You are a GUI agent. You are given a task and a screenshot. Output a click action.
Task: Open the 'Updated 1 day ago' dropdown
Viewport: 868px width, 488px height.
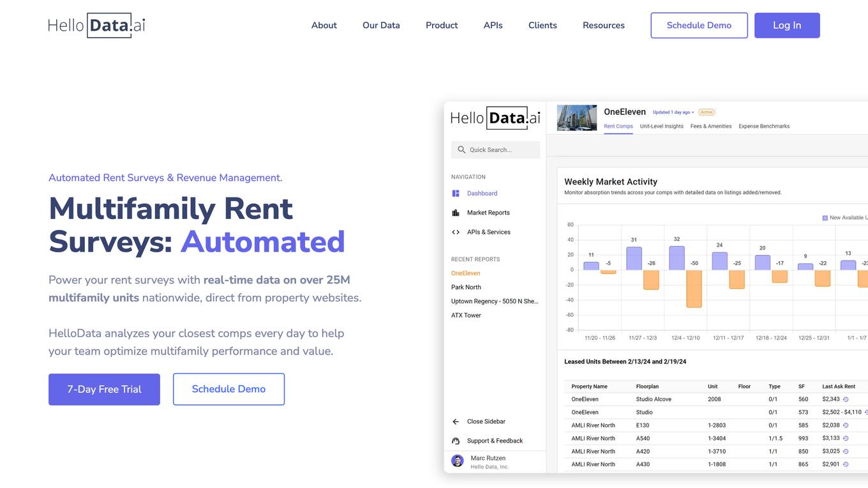(673, 112)
